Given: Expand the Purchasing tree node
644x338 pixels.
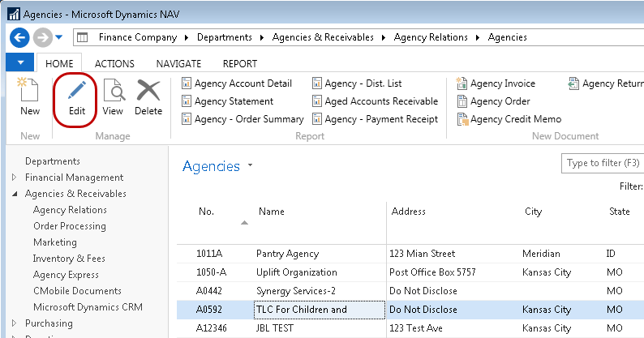Looking at the screenshot, I should (14, 323).
